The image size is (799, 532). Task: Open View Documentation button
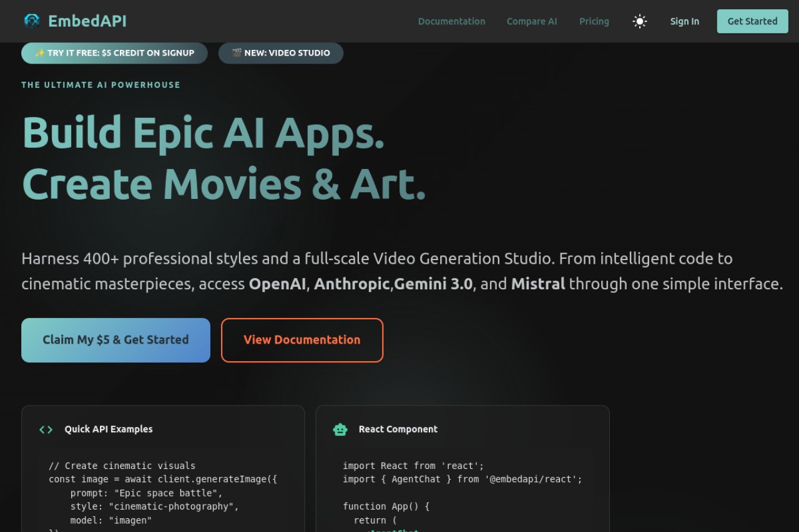[x=302, y=340]
